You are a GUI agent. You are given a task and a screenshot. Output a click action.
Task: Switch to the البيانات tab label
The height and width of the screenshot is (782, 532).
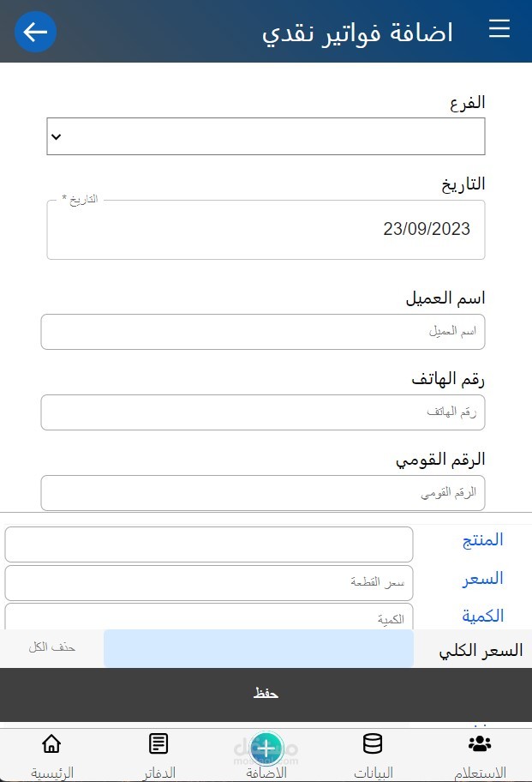click(x=374, y=773)
